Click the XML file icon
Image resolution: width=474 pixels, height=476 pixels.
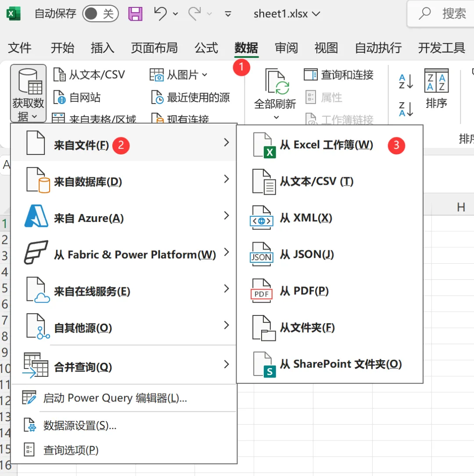261,218
